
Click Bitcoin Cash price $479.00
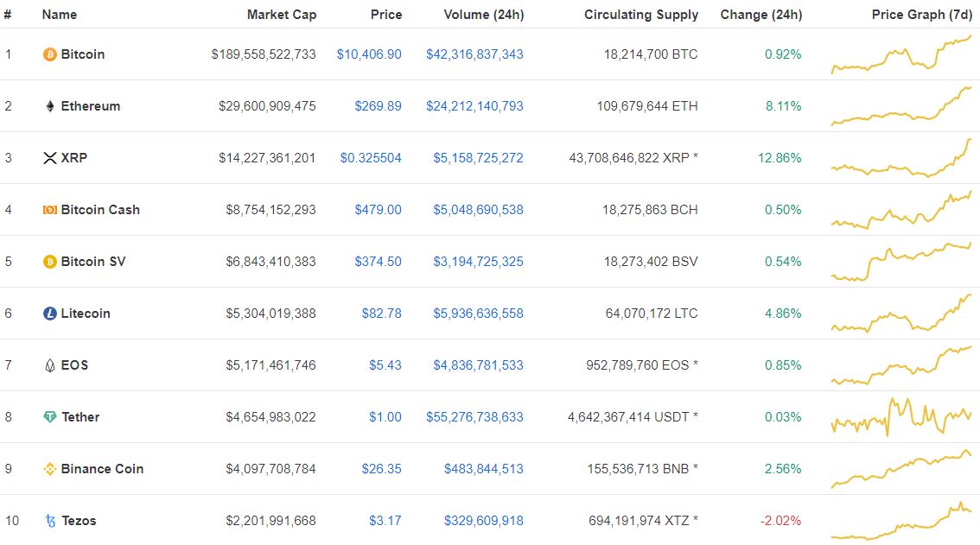tap(379, 210)
